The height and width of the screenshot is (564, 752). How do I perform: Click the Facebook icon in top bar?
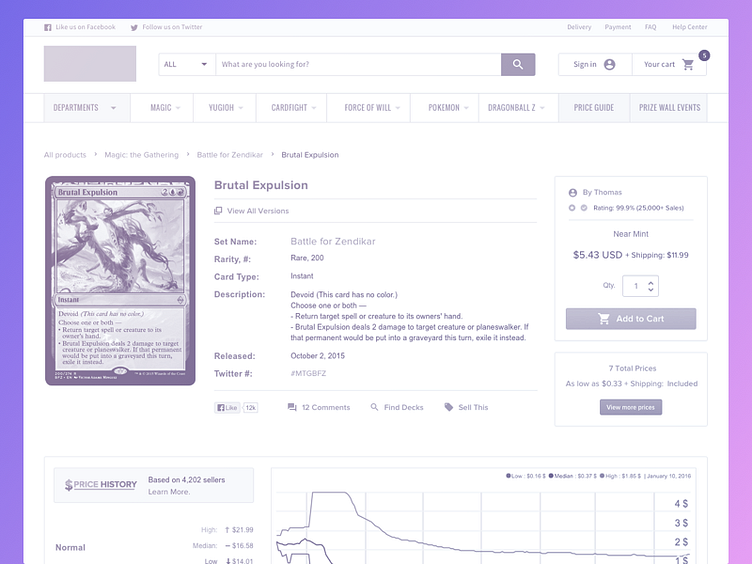[47, 27]
